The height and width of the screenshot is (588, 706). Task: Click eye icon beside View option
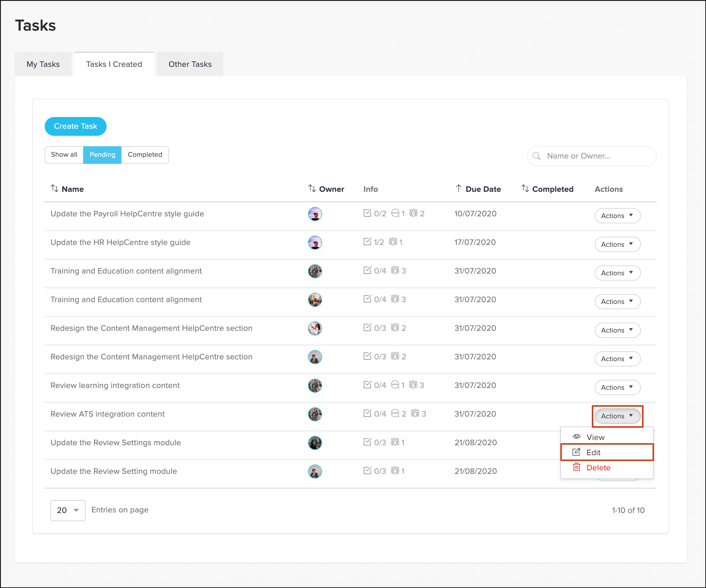pos(577,437)
